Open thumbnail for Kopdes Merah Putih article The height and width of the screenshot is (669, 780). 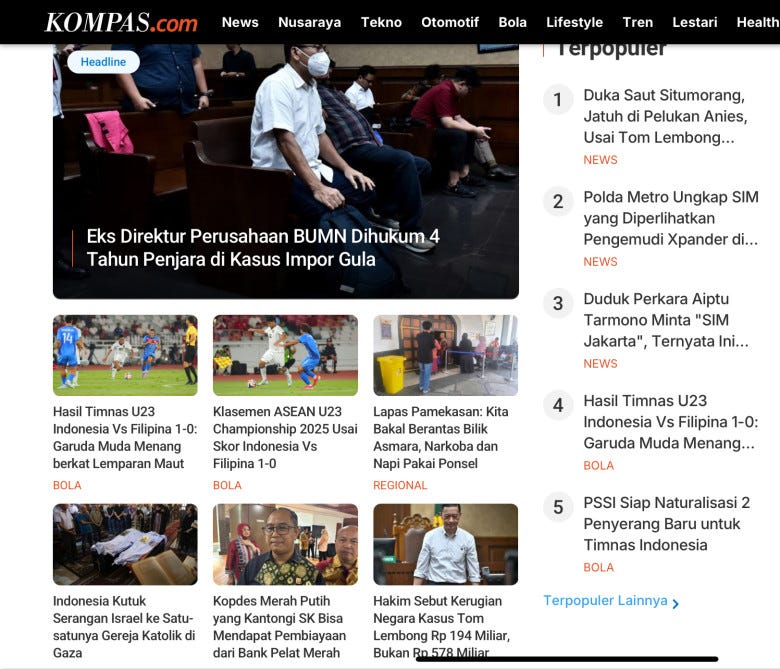pos(285,544)
